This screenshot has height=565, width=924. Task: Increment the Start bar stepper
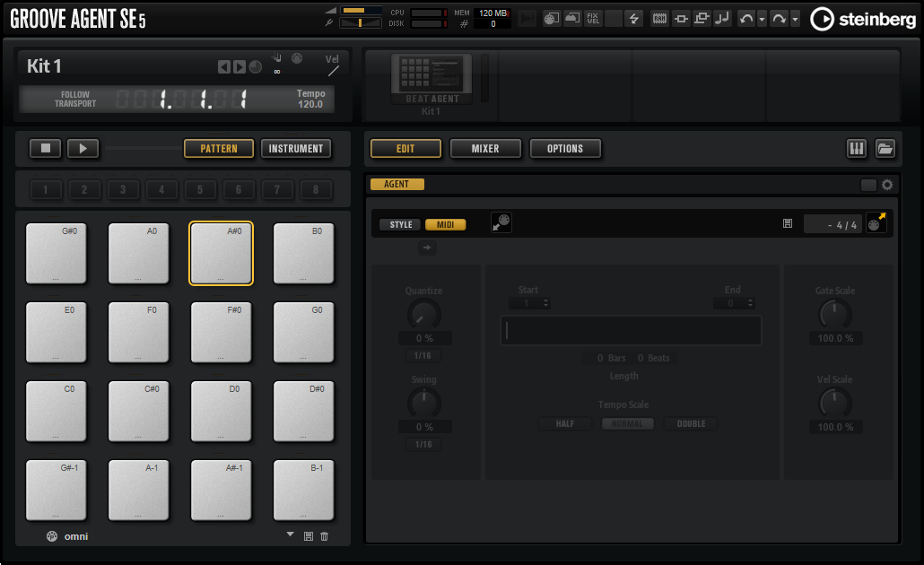pyautogui.click(x=545, y=301)
